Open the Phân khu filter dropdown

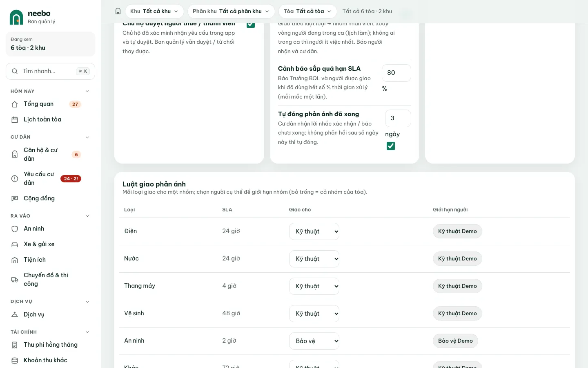pyautogui.click(x=231, y=11)
